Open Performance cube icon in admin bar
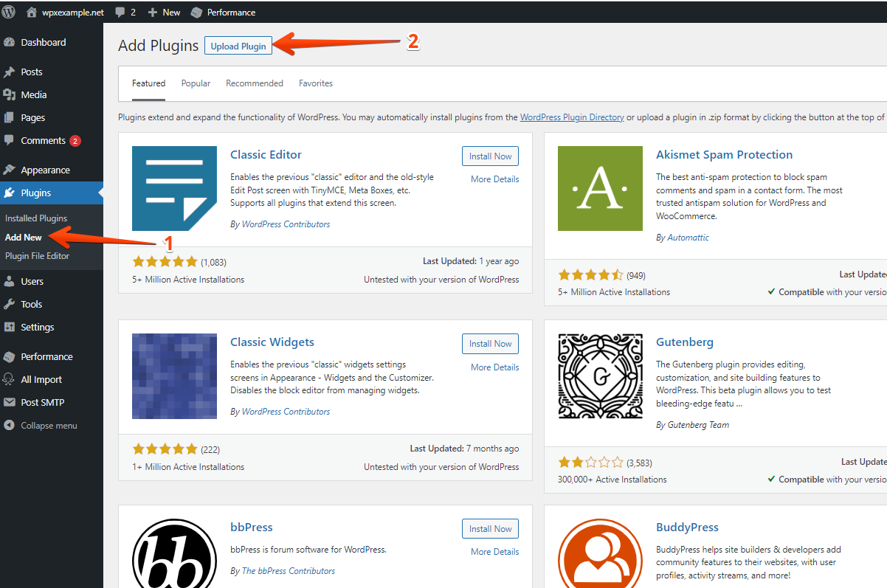887x588 pixels. coord(196,13)
